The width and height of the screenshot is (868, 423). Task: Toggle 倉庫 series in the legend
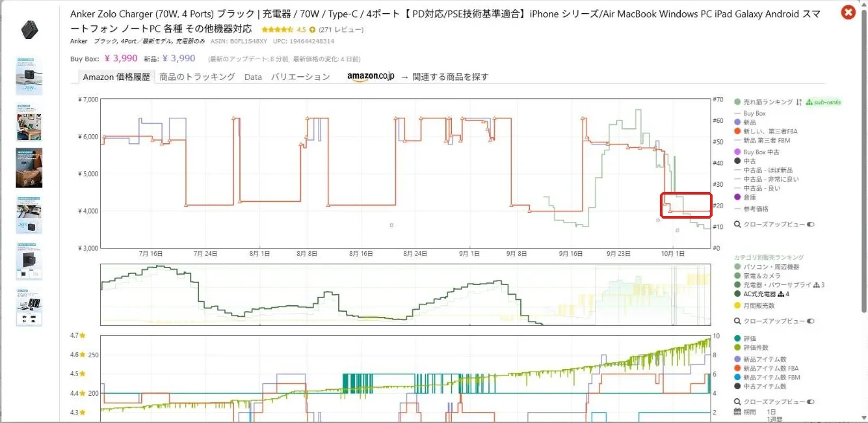coord(745,197)
